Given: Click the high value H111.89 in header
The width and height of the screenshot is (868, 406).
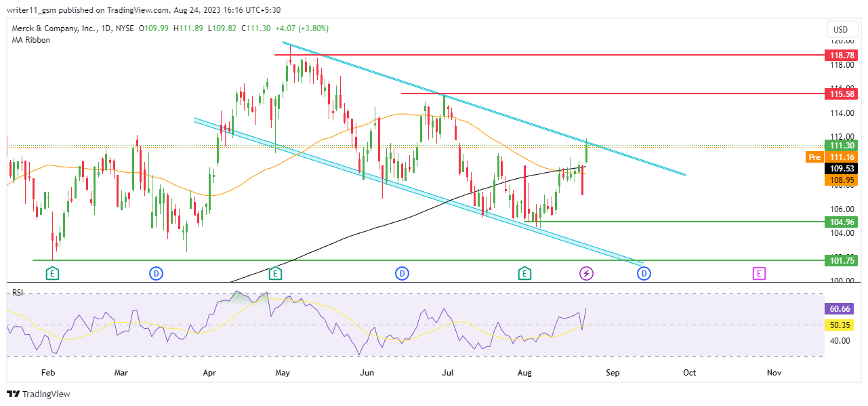Looking at the screenshot, I should pyautogui.click(x=189, y=28).
